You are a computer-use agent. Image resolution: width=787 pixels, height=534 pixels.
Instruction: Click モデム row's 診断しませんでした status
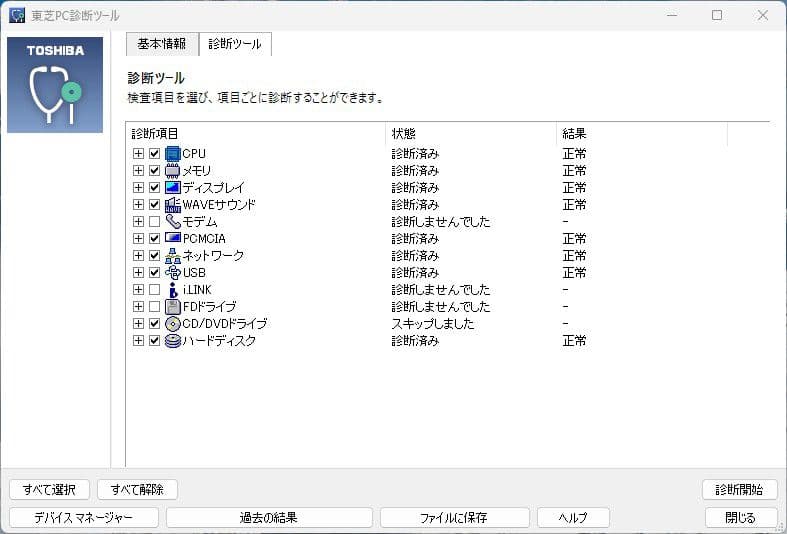(441, 221)
